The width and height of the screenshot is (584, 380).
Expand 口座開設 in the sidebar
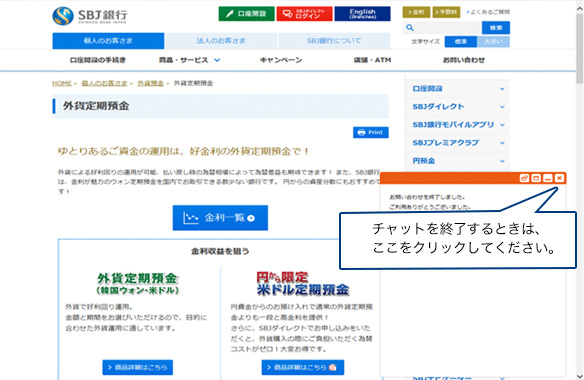coord(457,89)
